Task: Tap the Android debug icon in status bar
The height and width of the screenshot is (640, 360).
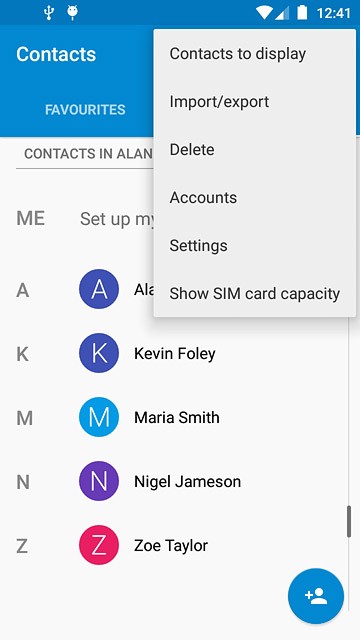Action: coord(73,13)
